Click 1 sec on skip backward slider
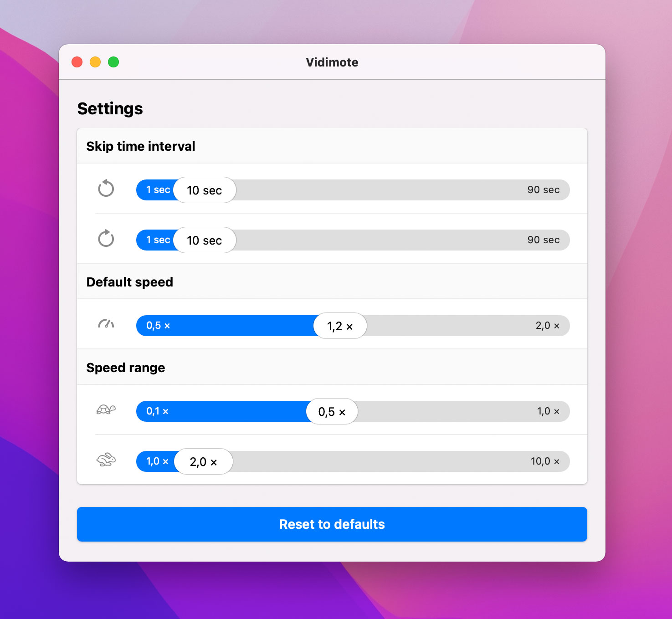This screenshot has width=672, height=619. click(x=158, y=189)
